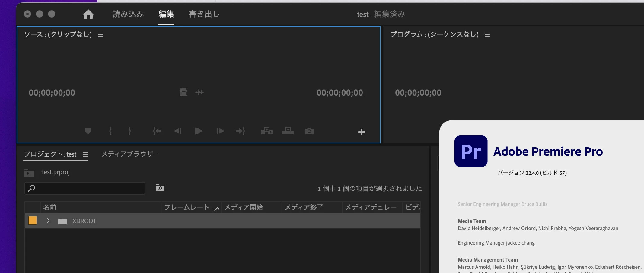Click the parent bin folder icon beside test.prproj

[x=29, y=173]
